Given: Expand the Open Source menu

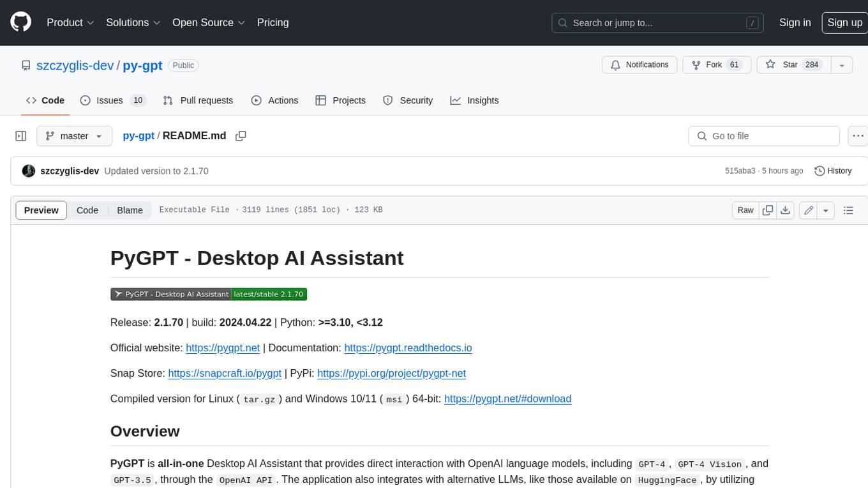Looking at the screenshot, I should point(209,22).
